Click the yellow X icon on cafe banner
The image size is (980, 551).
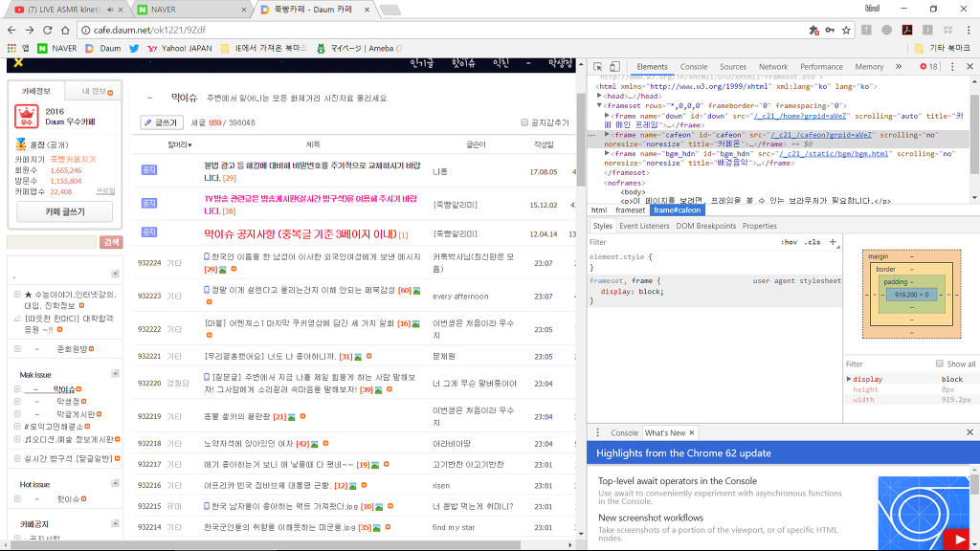click(x=18, y=62)
